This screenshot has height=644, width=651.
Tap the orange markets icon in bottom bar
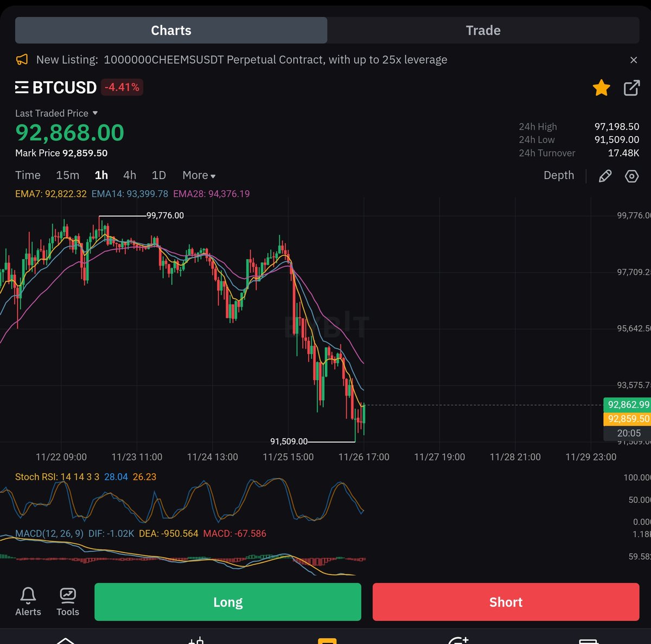[327, 640]
